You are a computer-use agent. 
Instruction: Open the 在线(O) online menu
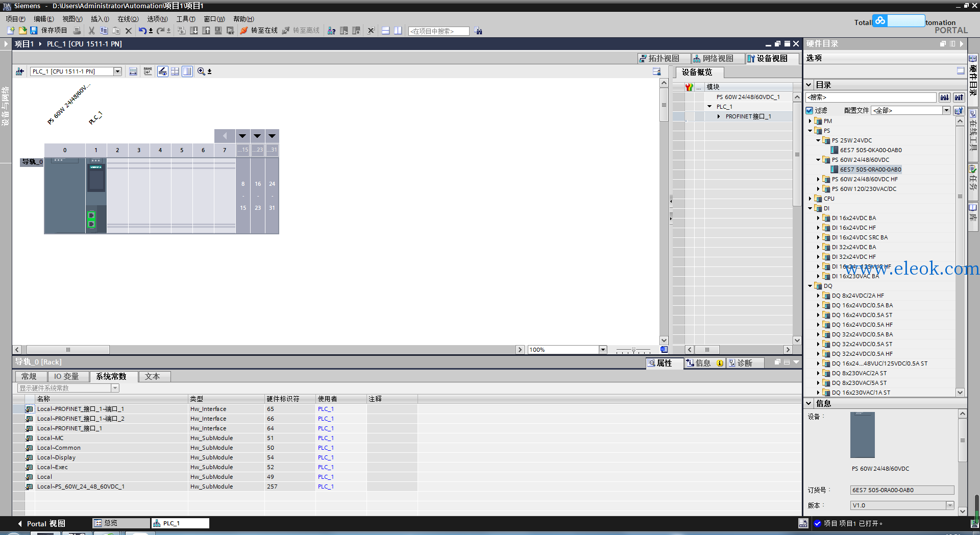tap(128, 19)
